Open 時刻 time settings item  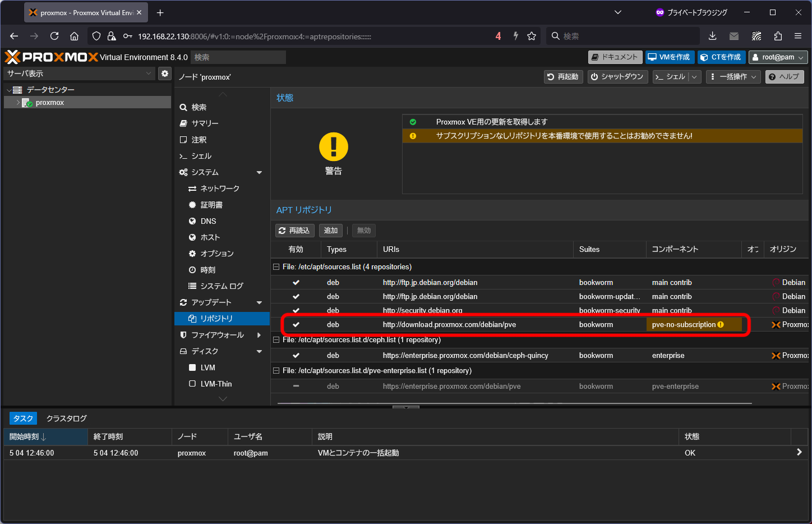pos(222,270)
